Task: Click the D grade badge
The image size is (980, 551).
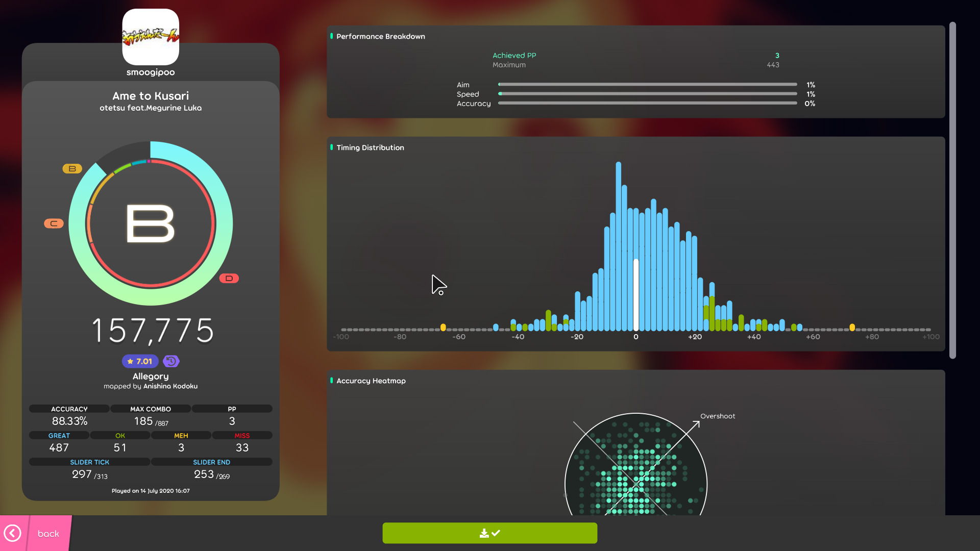Action: [x=229, y=278]
